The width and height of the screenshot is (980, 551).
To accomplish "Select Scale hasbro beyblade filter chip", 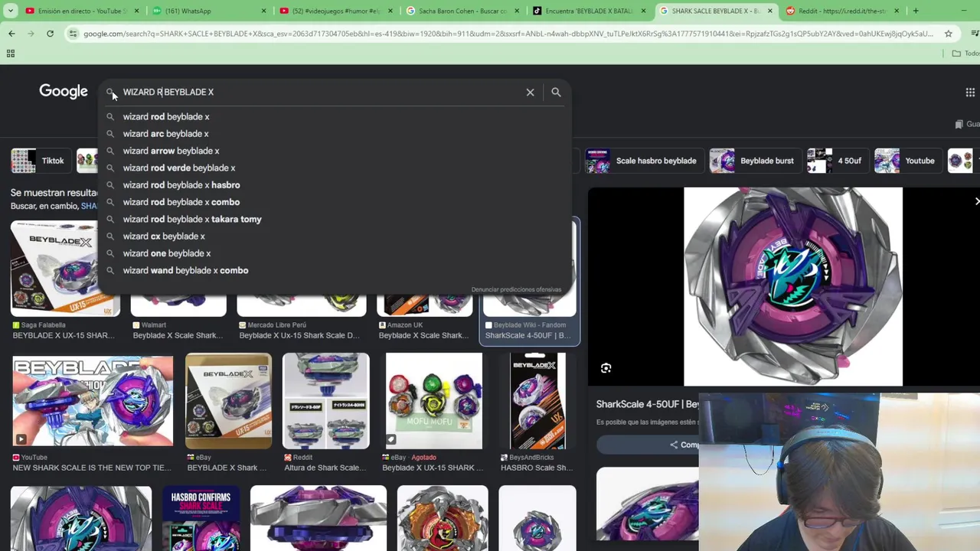I will tap(643, 161).
